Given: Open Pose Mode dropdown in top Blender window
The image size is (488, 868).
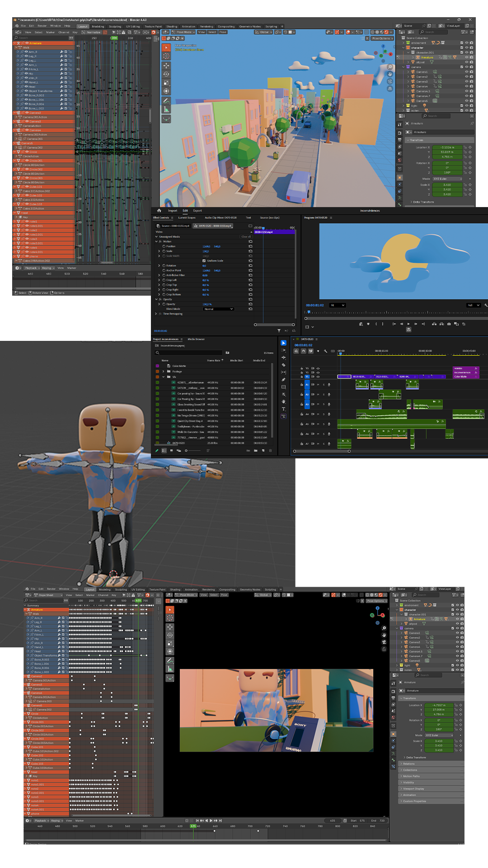Looking at the screenshot, I should tap(183, 32).
